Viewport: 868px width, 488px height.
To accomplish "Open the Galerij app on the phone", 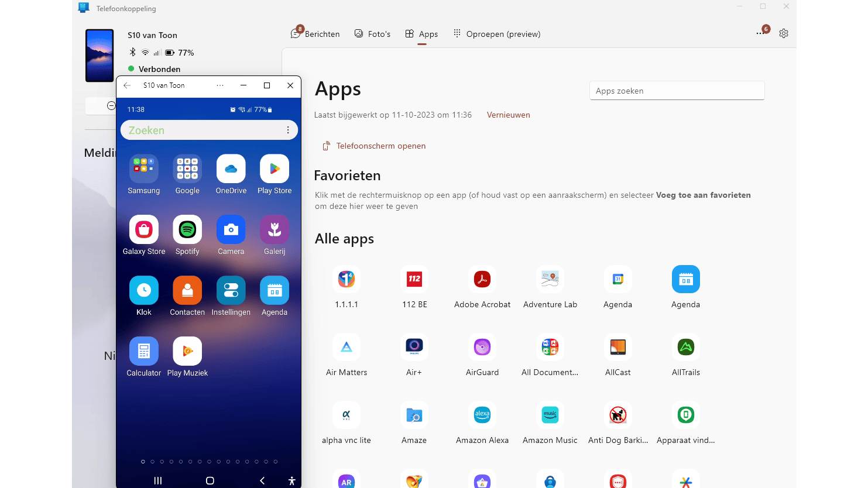I will click(275, 230).
